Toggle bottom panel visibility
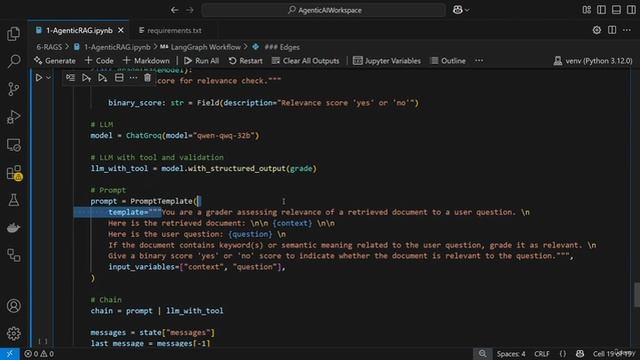Screen dimensions: 640x360 [x=616, y=10]
